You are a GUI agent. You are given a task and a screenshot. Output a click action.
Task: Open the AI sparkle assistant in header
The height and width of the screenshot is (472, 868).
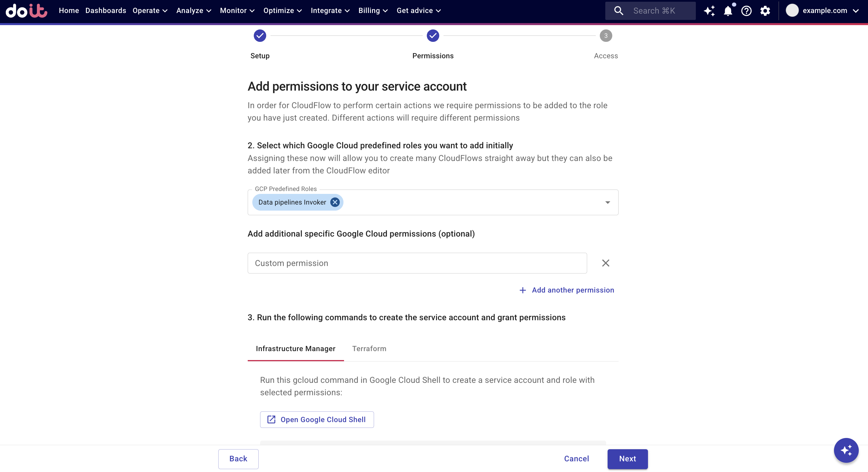pyautogui.click(x=709, y=11)
